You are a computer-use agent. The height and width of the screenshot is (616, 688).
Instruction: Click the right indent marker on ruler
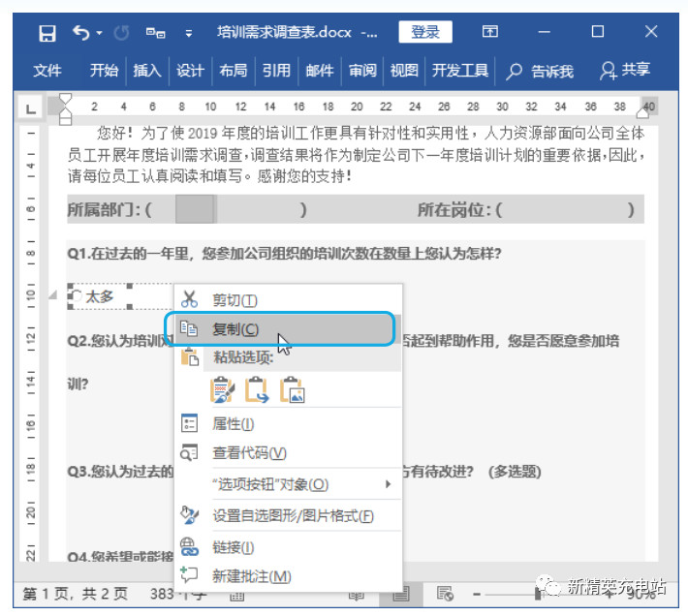click(x=642, y=113)
